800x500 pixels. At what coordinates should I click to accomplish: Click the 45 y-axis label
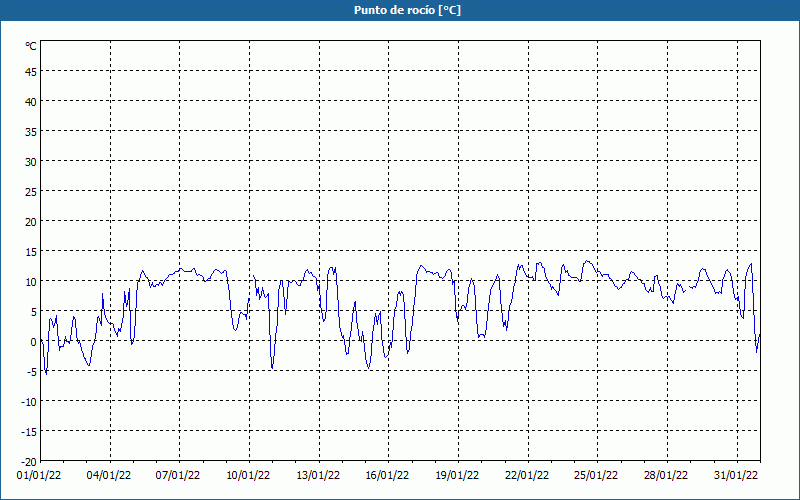pos(31,72)
